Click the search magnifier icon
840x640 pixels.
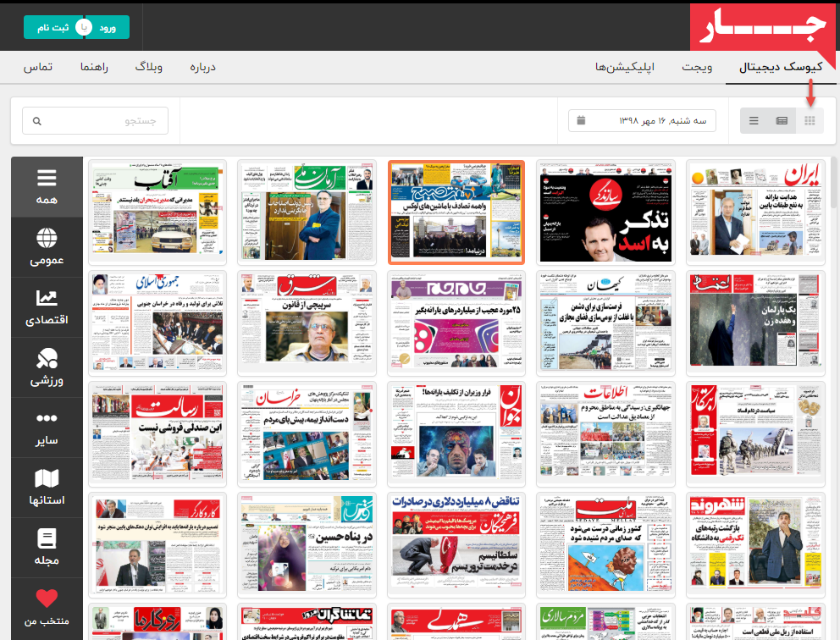36,121
